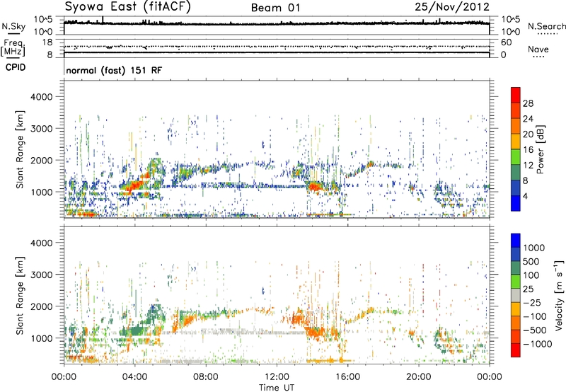Click the '2000' range label on power panel
The height and width of the screenshot is (392, 566).
42,160
